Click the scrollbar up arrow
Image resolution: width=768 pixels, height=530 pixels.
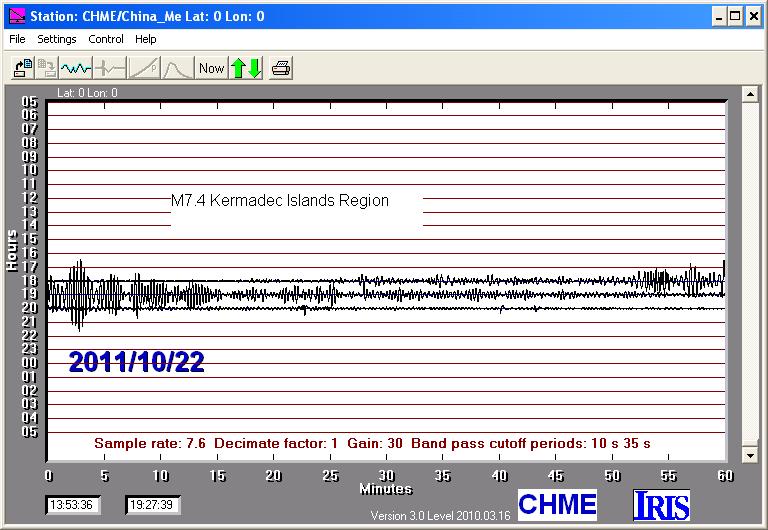748,94
